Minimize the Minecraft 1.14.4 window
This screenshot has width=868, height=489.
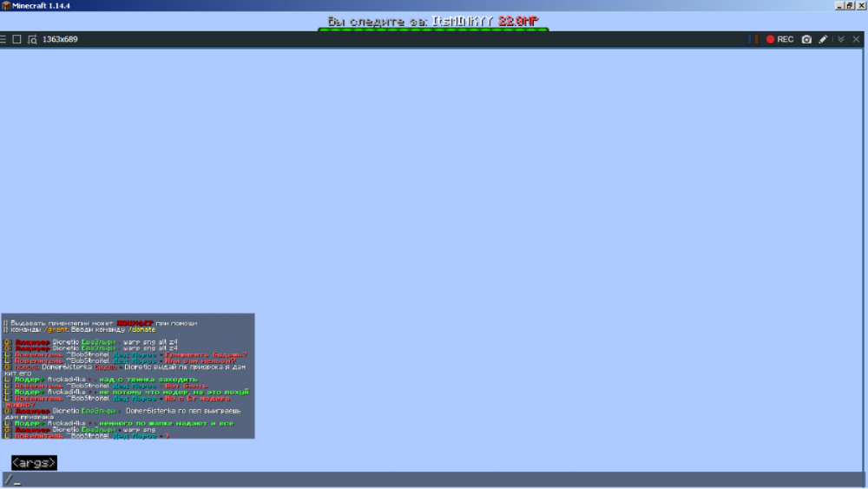[x=839, y=5]
